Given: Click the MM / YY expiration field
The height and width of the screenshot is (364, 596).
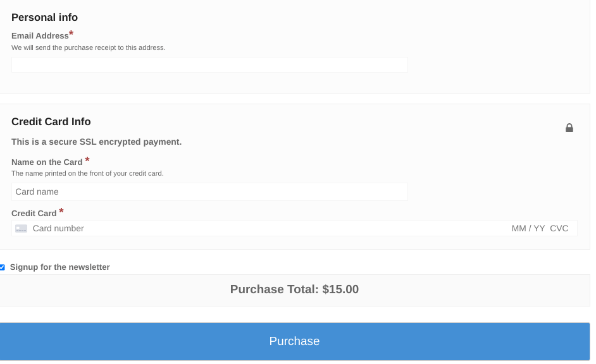Looking at the screenshot, I should click(530, 228).
